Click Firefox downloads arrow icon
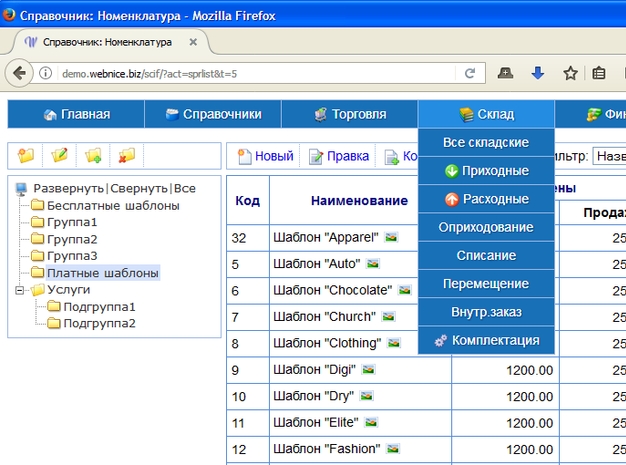Viewport: 626px width, 465px height. [538, 73]
